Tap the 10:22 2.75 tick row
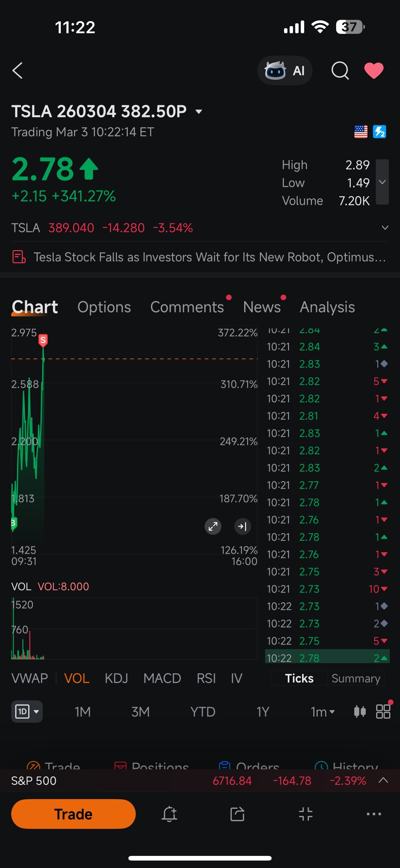The width and height of the screenshot is (400, 868). [327, 640]
